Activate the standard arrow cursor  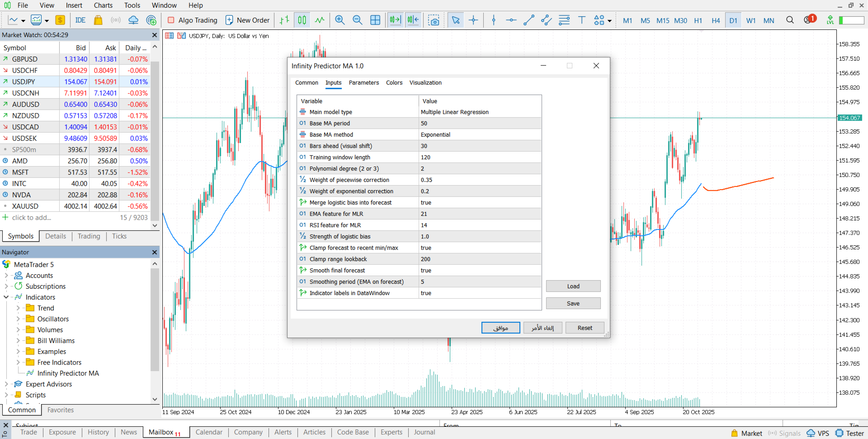(456, 20)
